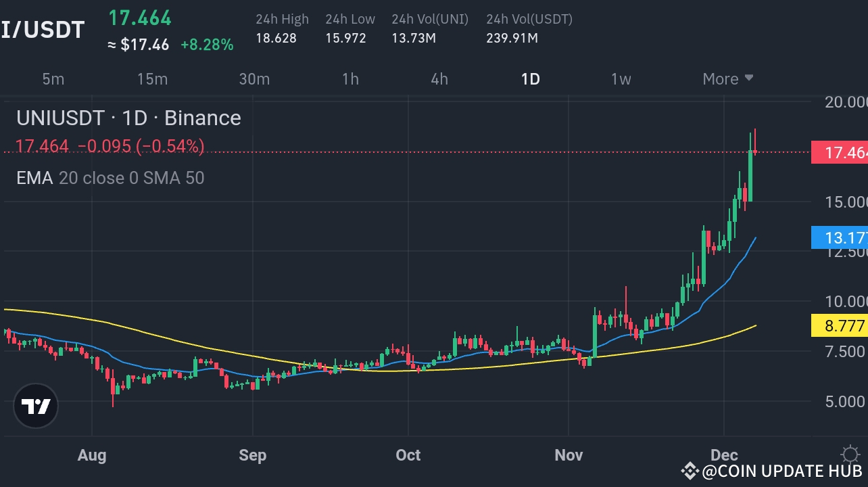Select the 1D timeframe tab
Image resolution: width=868 pixels, height=487 pixels.
tap(530, 79)
